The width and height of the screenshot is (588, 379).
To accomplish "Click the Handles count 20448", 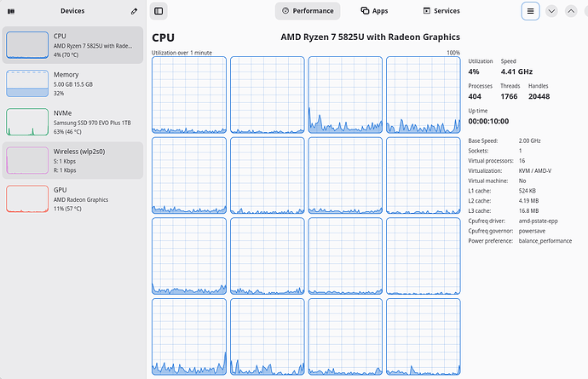I will 539,96.
